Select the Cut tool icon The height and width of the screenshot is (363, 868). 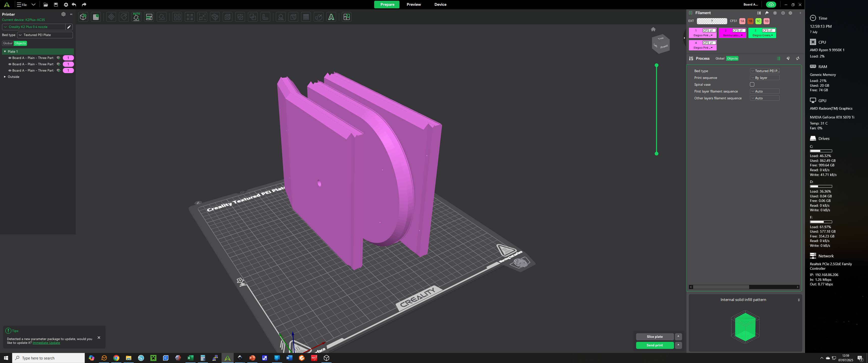pos(240,17)
